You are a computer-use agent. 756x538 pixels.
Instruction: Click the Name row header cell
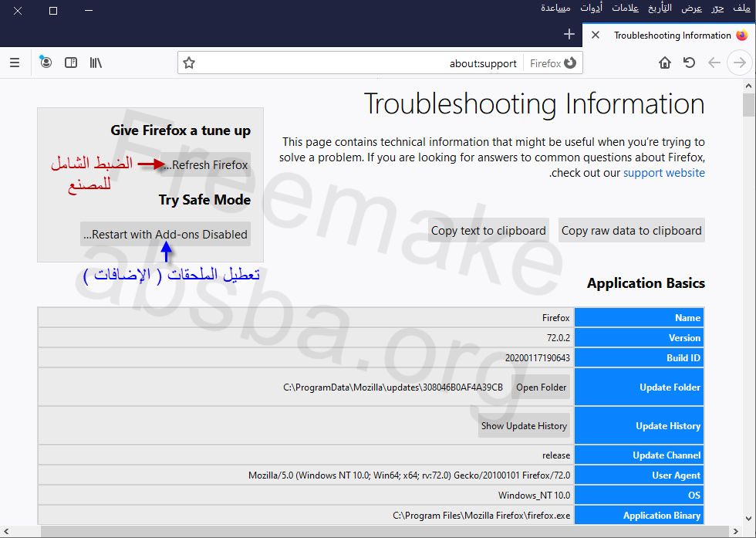[639, 317]
